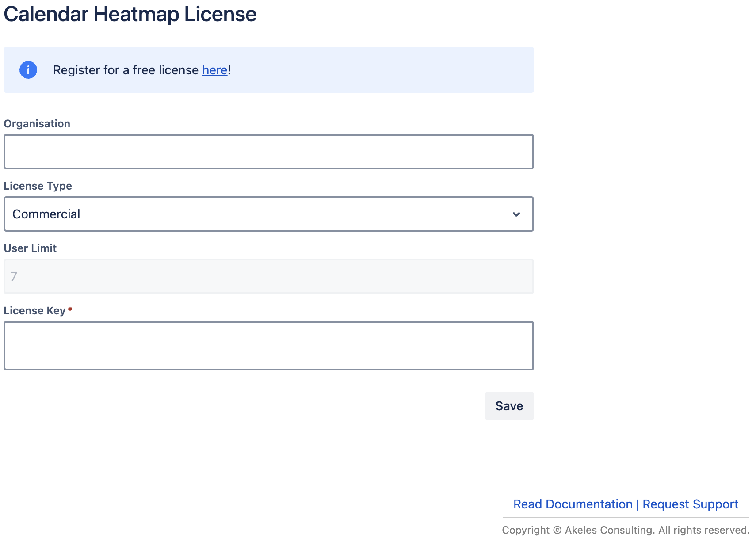Click inside the License Key text area
Screen dimensions: 756x542
click(x=268, y=346)
